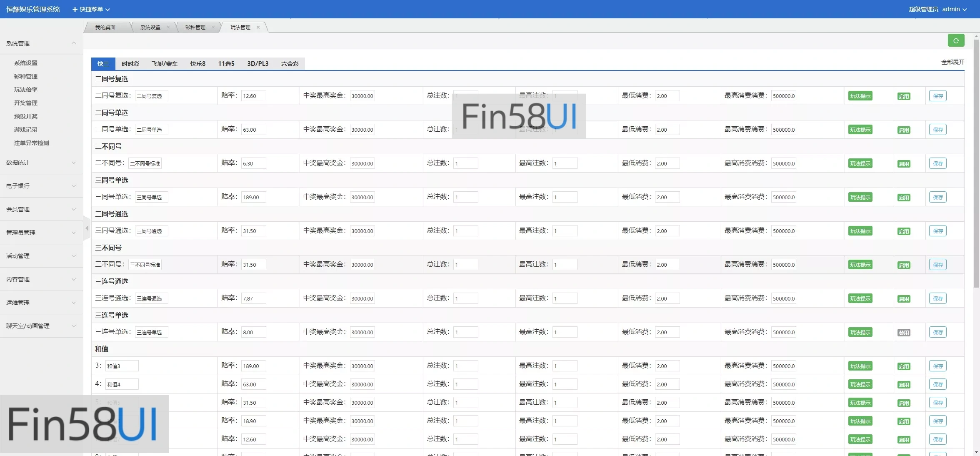The height and width of the screenshot is (456, 980).
Task: Toggle 启用 status in 二同号复选 row
Action: click(903, 96)
